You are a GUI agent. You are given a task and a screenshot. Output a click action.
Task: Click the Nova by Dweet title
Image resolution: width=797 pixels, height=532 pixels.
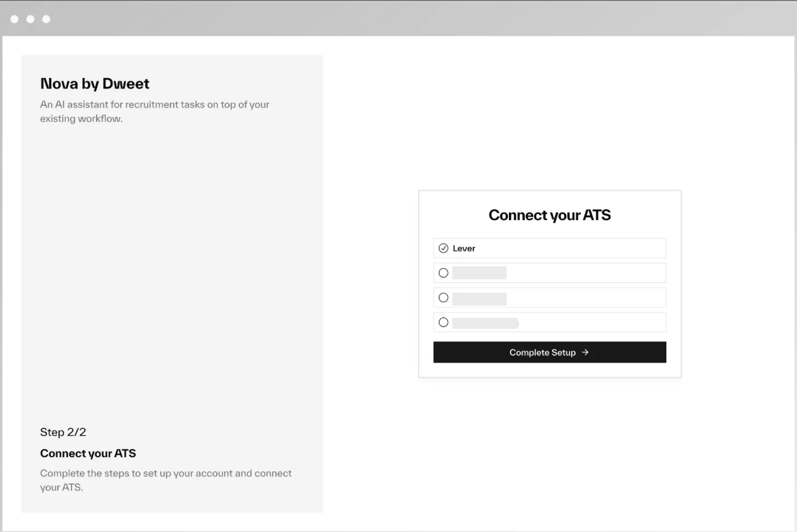coord(95,84)
